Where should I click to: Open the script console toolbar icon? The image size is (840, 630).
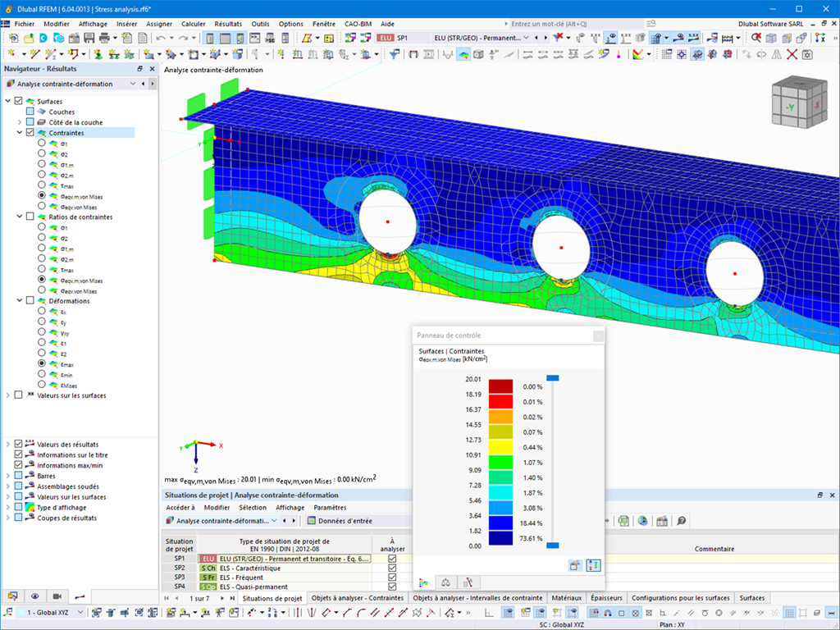(254, 38)
